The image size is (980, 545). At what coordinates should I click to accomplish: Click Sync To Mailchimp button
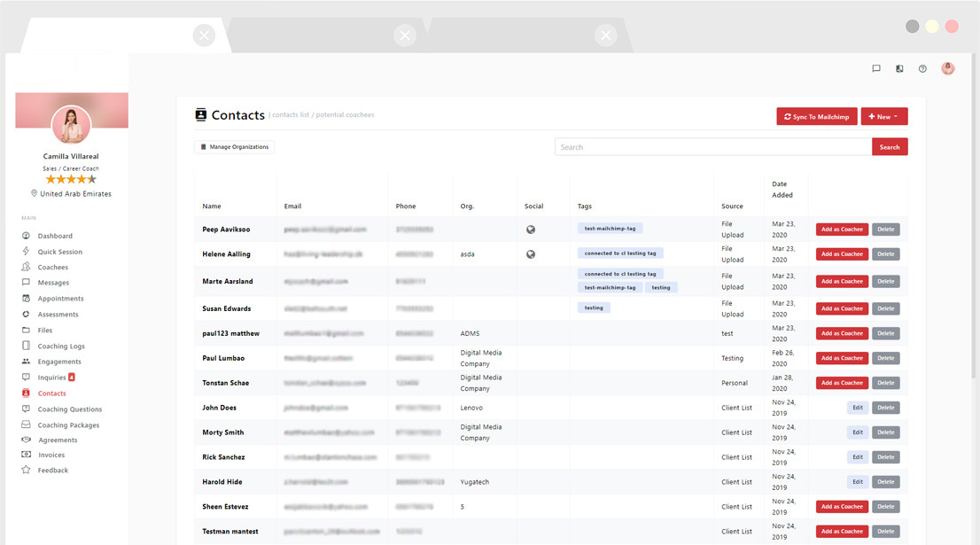point(816,117)
